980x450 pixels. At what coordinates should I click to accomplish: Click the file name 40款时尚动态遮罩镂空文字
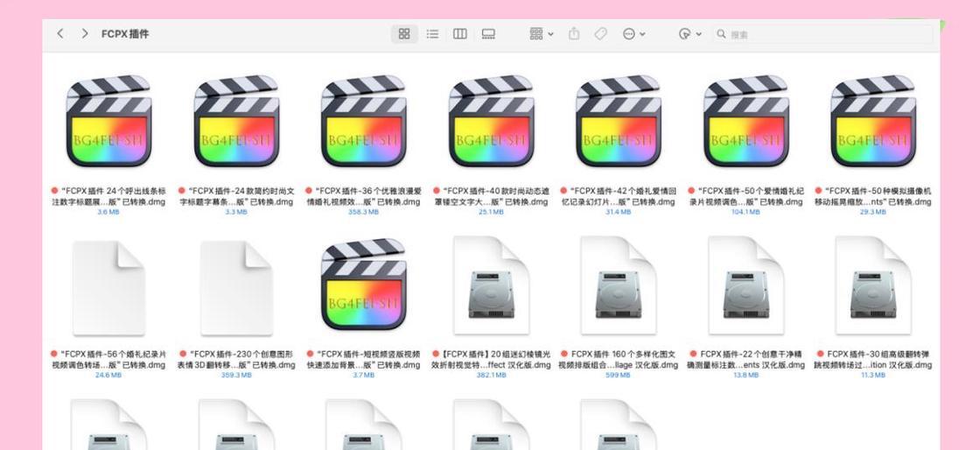(x=491, y=196)
